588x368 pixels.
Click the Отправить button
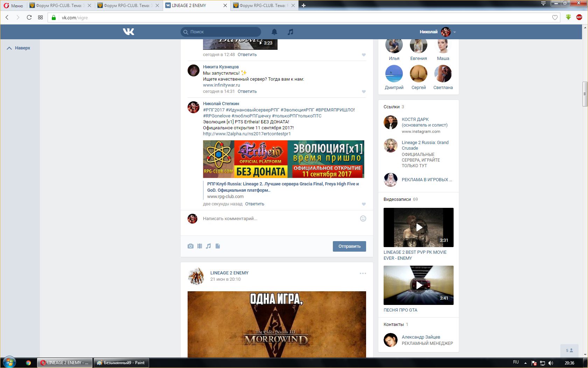click(349, 246)
